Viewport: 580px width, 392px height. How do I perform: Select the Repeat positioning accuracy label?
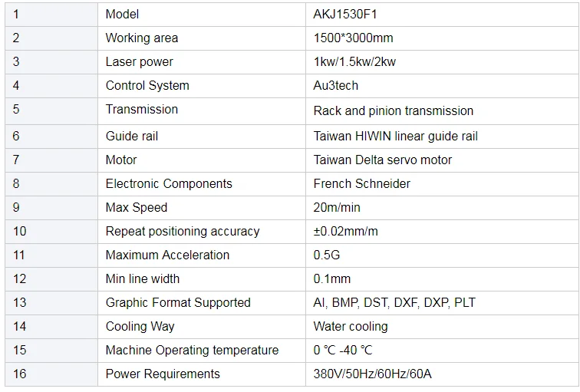pyautogui.click(x=183, y=231)
